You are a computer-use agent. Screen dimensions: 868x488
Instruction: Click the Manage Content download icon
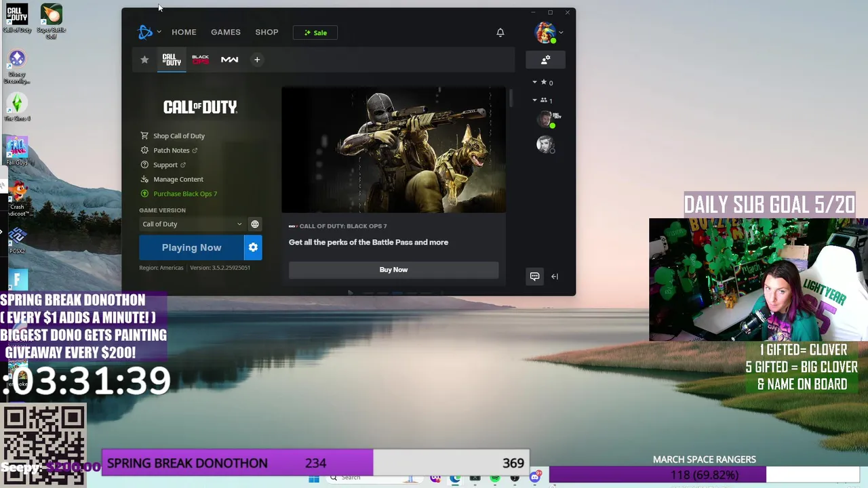(144, 179)
